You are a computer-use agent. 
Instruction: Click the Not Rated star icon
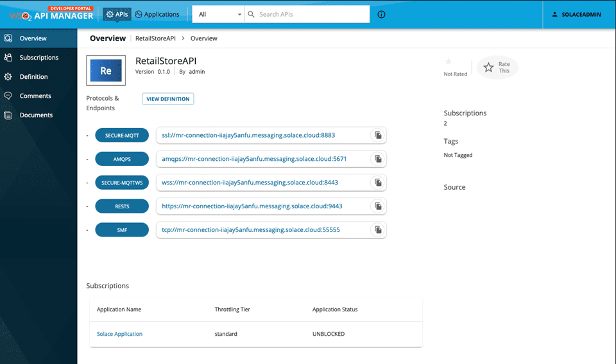pos(449,62)
